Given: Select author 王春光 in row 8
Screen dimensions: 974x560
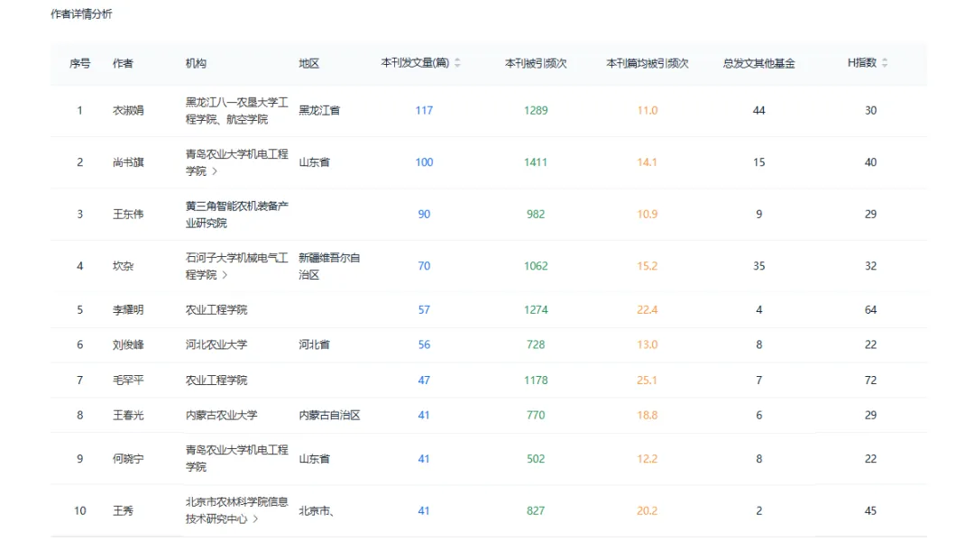Looking at the screenshot, I should coord(128,415).
